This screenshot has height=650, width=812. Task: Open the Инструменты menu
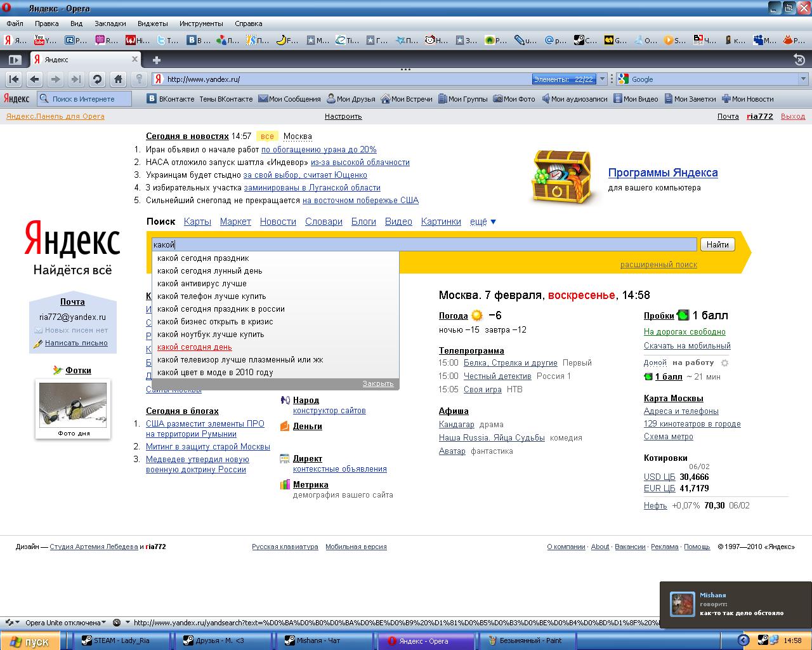pos(201,23)
